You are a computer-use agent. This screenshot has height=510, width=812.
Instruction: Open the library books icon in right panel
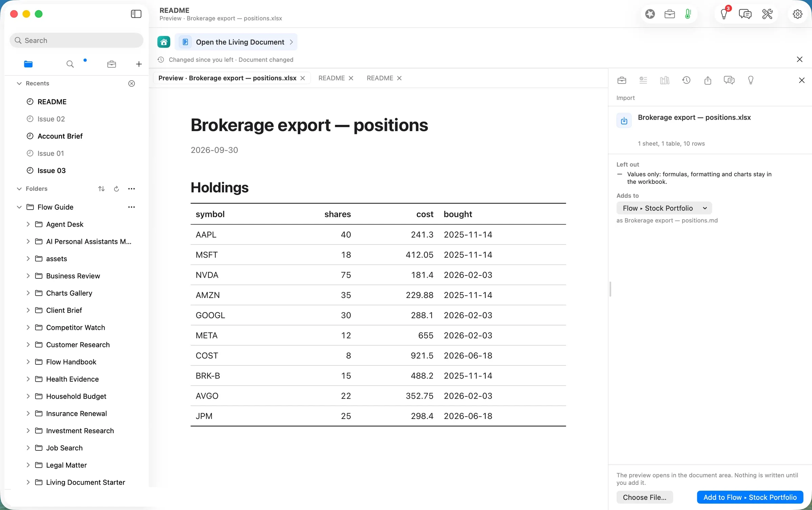[x=664, y=80]
